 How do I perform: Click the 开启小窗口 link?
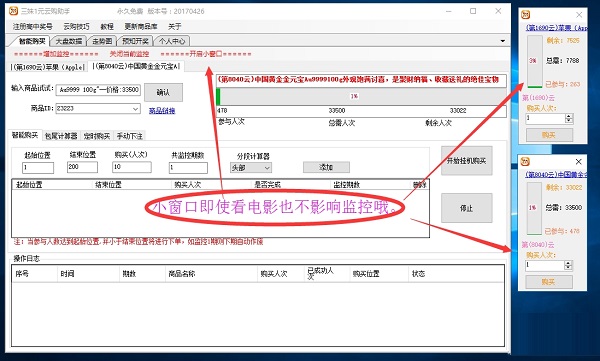coord(206,54)
